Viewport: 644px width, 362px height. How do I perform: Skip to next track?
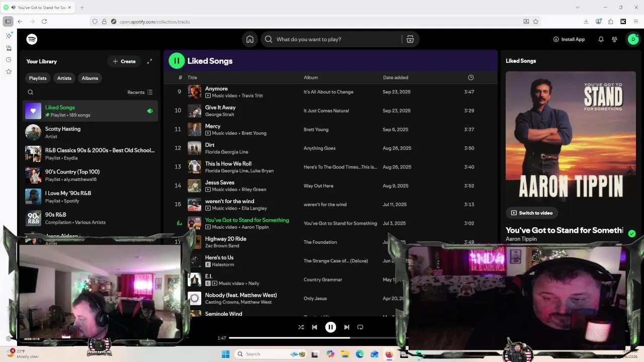pos(347,327)
